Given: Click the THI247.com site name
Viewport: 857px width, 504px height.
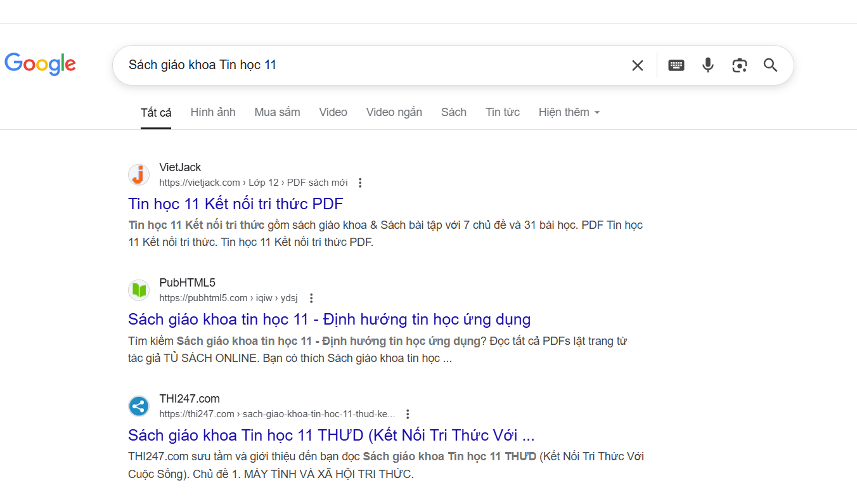Looking at the screenshot, I should pyautogui.click(x=190, y=399).
